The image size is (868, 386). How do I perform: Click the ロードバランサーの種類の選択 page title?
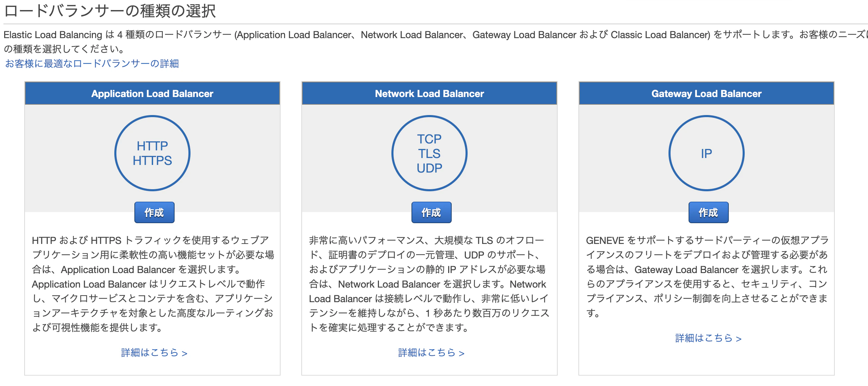tap(110, 11)
